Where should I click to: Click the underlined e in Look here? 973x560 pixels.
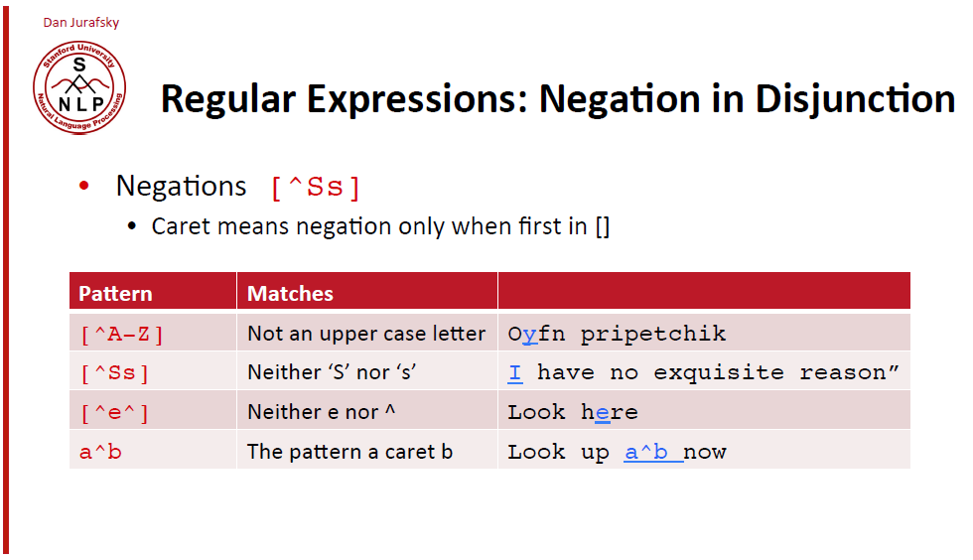[x=603, y=413]
